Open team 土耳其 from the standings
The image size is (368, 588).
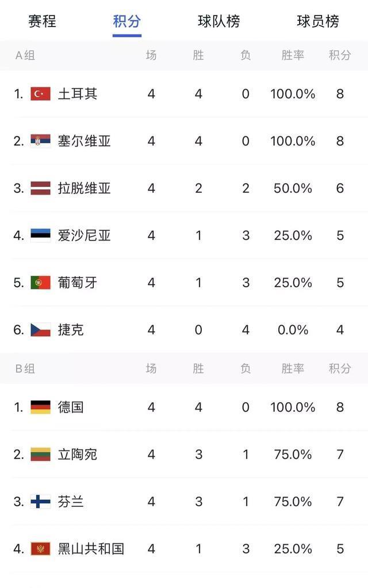[78, 94]
